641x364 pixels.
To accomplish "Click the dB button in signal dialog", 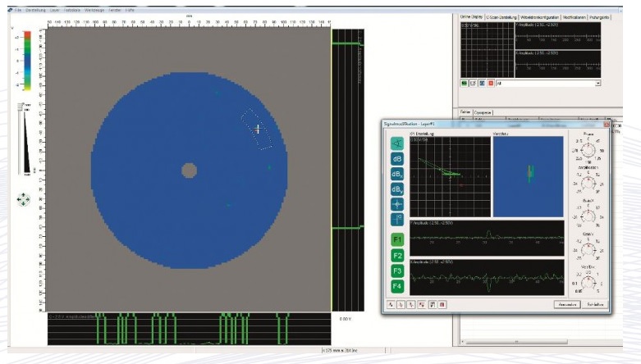I will click(397, 158).
